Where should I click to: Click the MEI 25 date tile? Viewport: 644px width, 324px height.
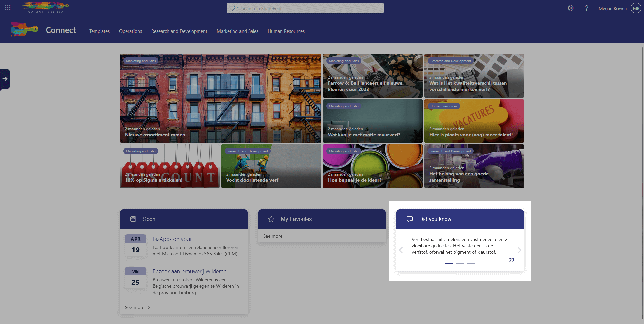136,277
